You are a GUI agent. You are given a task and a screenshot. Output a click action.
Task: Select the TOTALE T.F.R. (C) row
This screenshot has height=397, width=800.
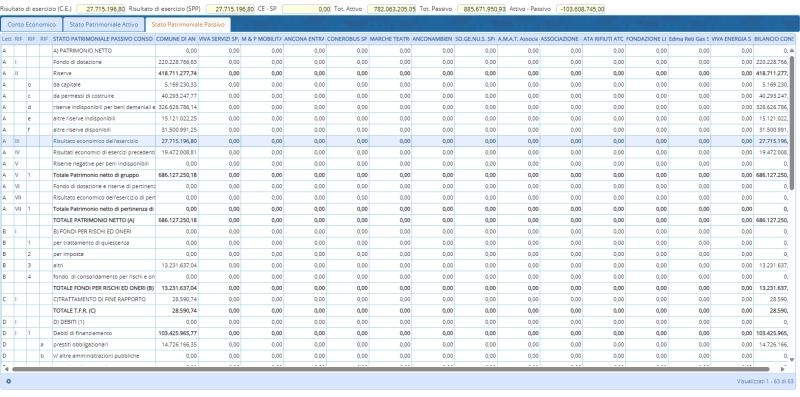tap(395, 310)
